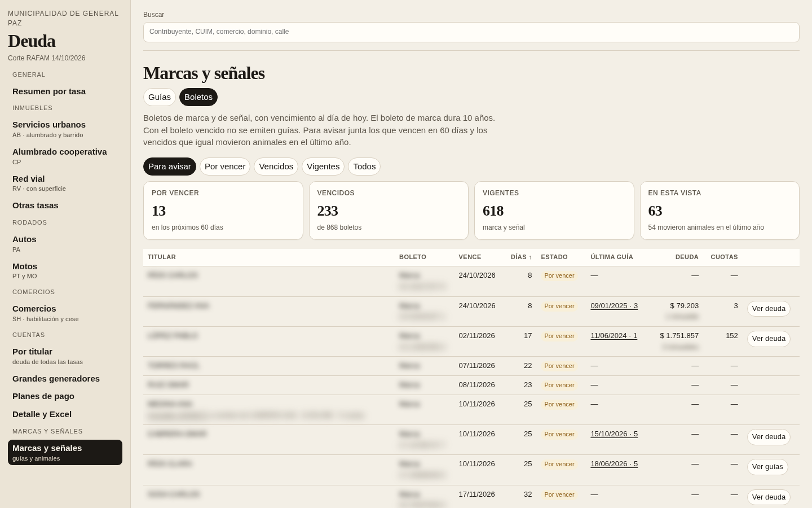Viewport: 812px width, 508px height.
Task: Open Detalle y Excel
Action: pyautogui.click(x=65, y=414)
